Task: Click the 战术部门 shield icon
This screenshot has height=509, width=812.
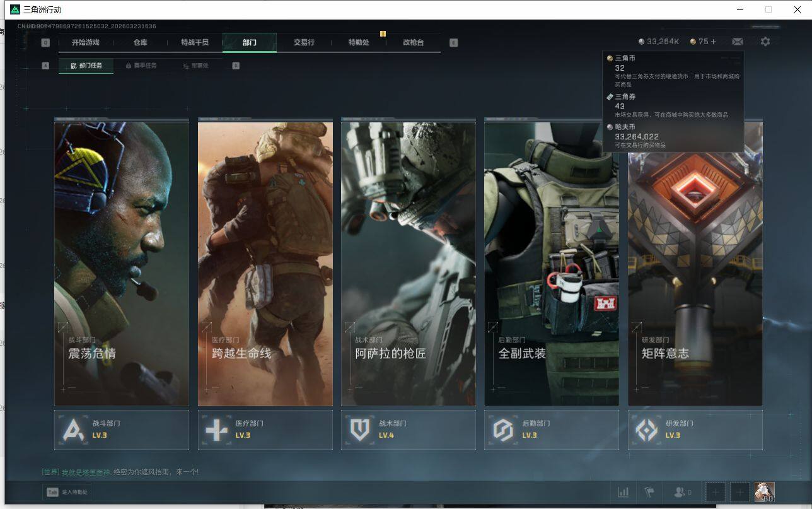Action: click(x=359, y=430)
